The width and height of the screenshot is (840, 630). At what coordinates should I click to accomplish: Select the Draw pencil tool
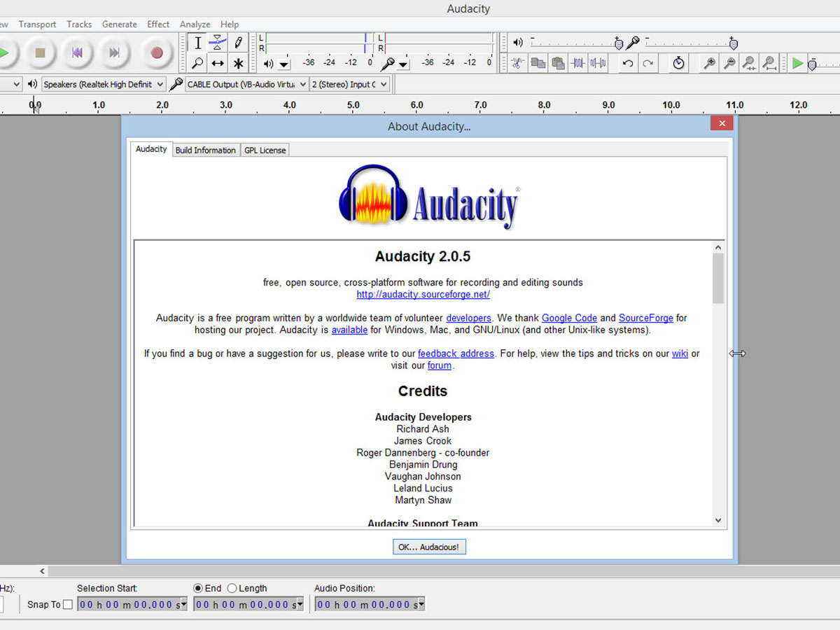pyautogui.click(x=238, y=43)
